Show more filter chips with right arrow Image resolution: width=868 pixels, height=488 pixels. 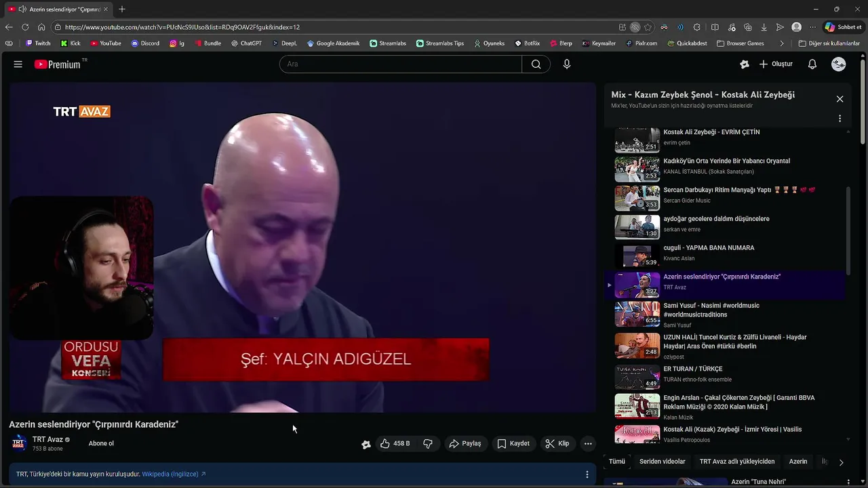click(841, 462)
